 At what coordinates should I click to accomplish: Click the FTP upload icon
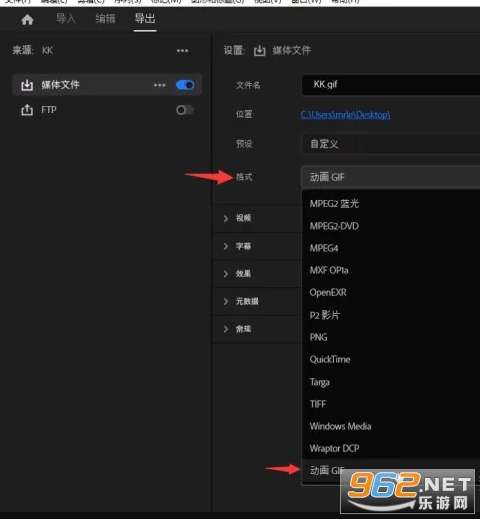tap(27, 110)
